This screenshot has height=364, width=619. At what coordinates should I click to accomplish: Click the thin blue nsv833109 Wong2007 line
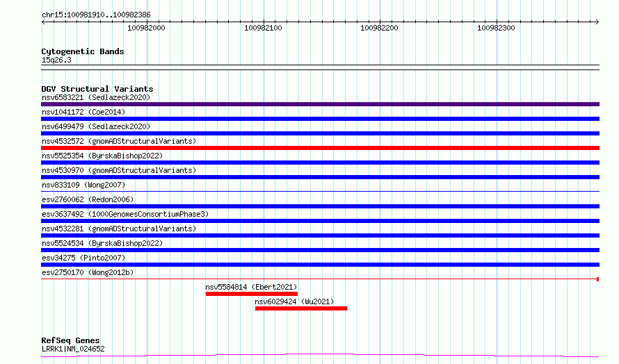[320, 192]
